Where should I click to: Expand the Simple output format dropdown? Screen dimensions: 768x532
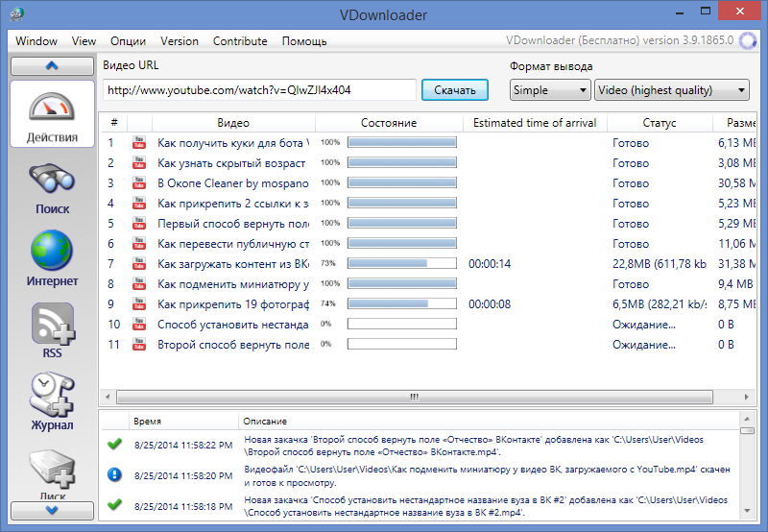pyautogui.click(x=550, y=90)
